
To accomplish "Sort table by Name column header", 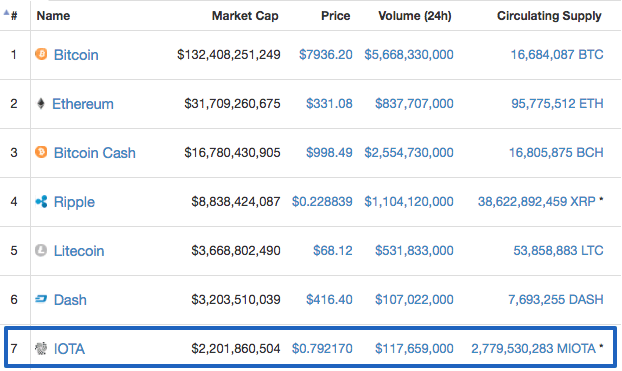I will (x=53, y=16).
